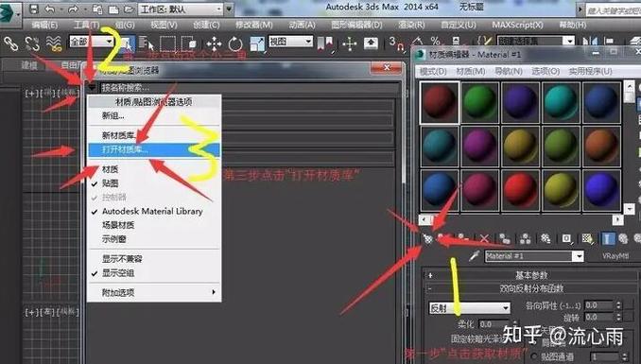This screenshot has width=641, height=364.
Task: Activate the Select and Scale tool
Action: pos(257,43)
